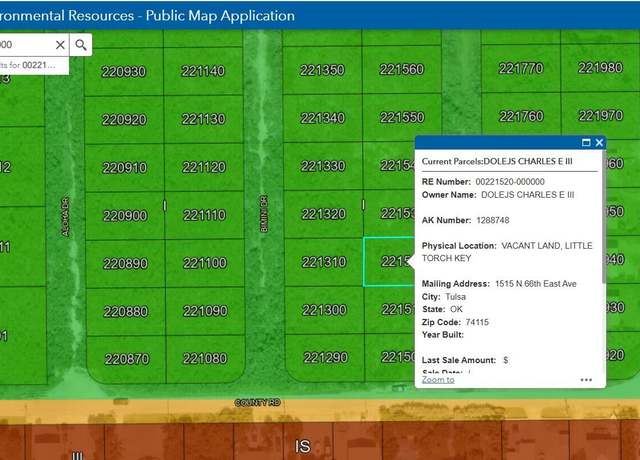640x460 pixels.
Task: Select parcel 221140 on the map
Action: (203, 71)
